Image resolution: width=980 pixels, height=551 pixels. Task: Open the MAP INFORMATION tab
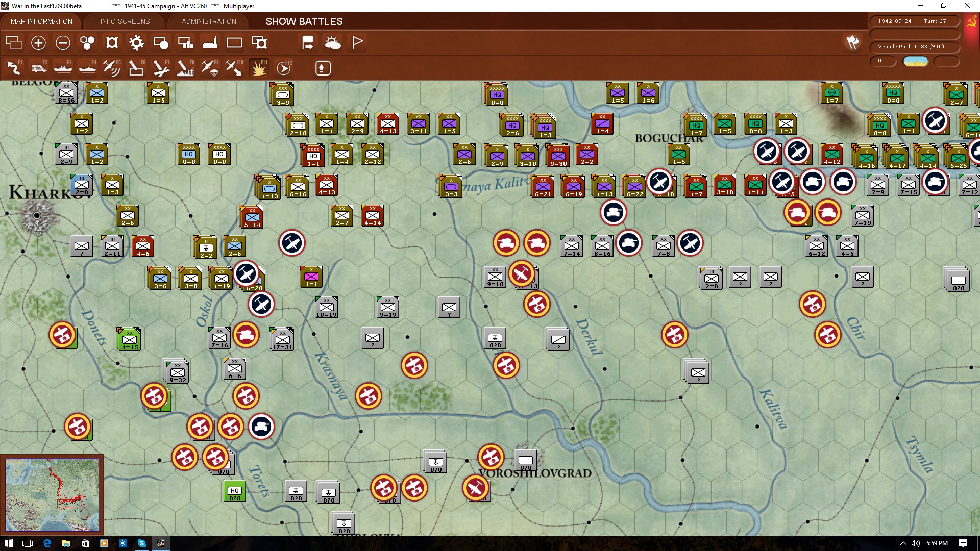41,21
